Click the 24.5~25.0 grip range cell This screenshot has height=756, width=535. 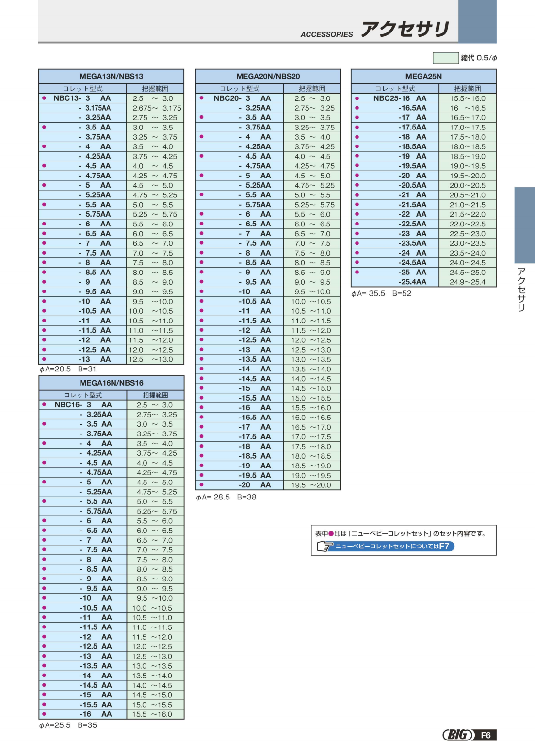coord(467,272)
